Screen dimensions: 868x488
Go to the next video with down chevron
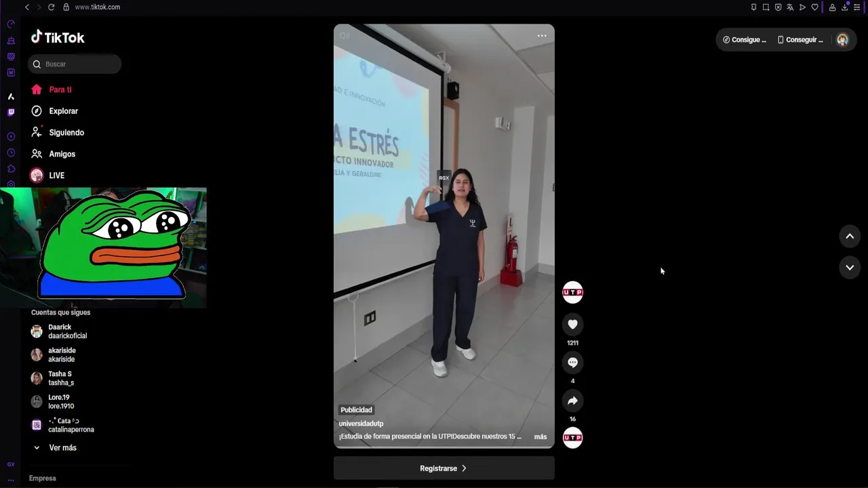tap(850, 268)
